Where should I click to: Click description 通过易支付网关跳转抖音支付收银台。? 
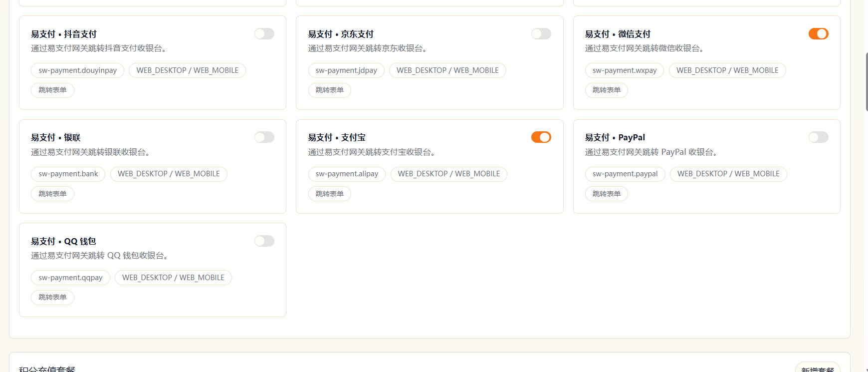point(100,48)
